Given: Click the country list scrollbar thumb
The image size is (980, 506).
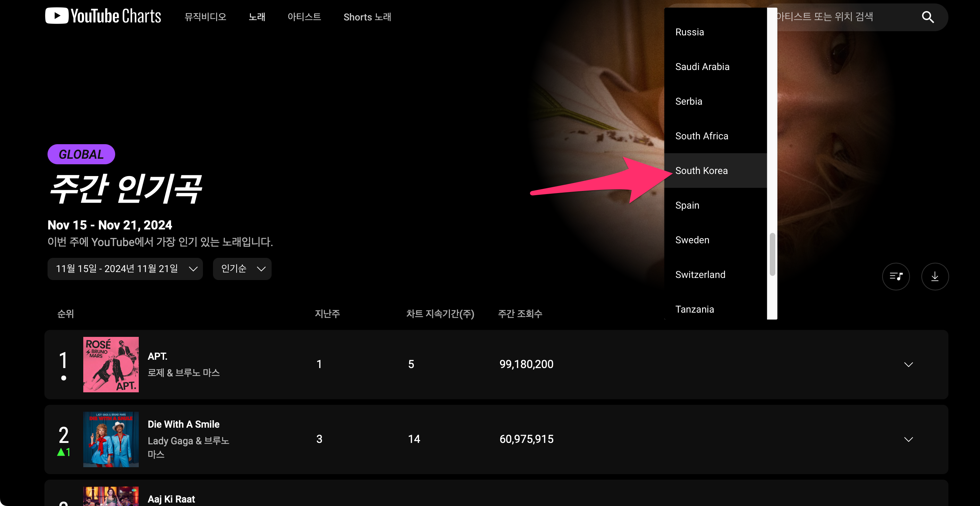Looking at the screenshot, I should click(772, 254).
